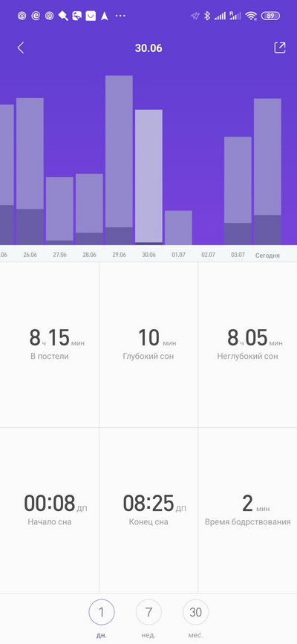
Task: Tap the Начало сна 00:08 tile
Action: [49, 510]
